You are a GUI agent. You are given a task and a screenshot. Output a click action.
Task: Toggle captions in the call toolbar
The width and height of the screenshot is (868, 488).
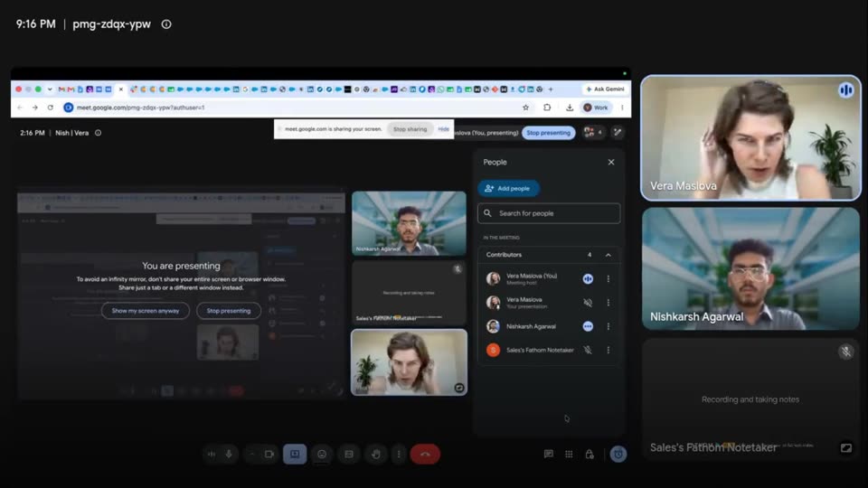pyautogui.click(x=349, y=455)
